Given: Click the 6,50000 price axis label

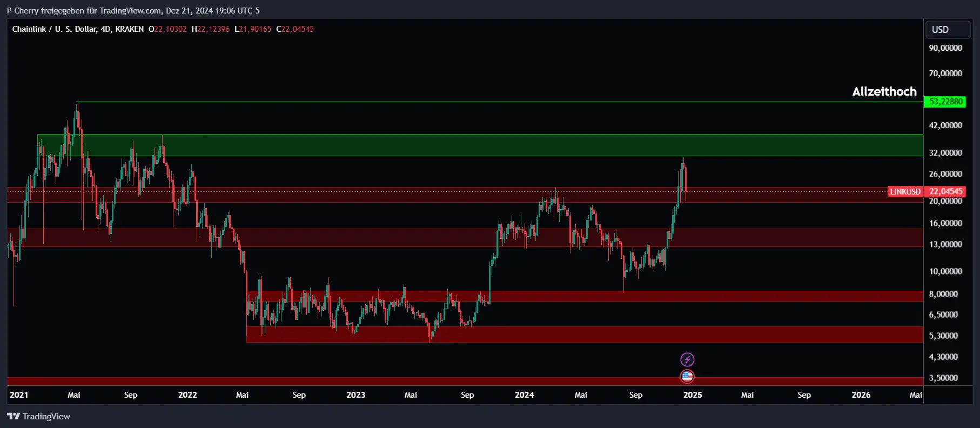Looking at the screenshot, I should [943, 315].
